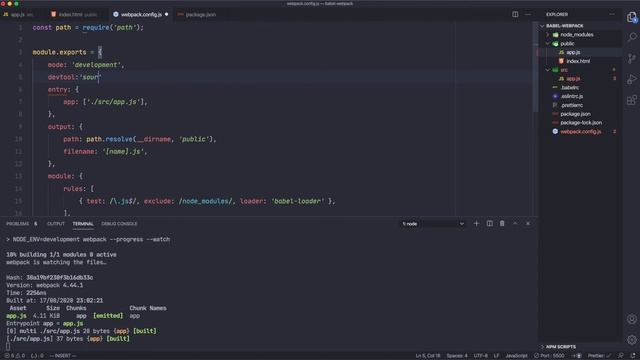Click unsaved dot on webpack.config.js tab
Screen dimensions: 640x360
coord(167,14)
